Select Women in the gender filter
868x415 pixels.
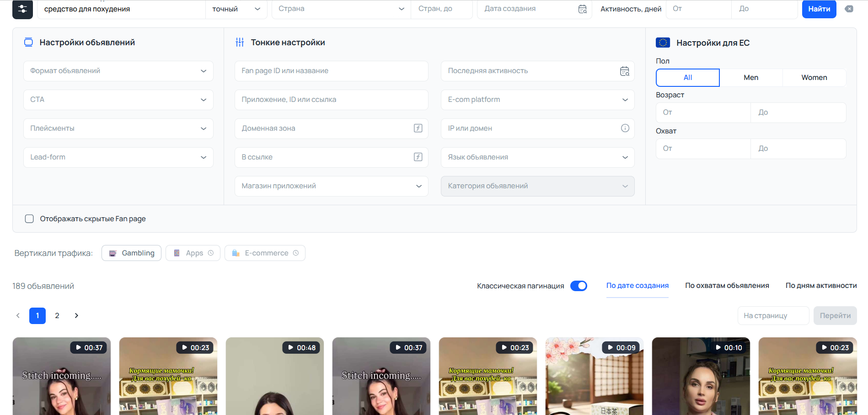tap(814, 77)
